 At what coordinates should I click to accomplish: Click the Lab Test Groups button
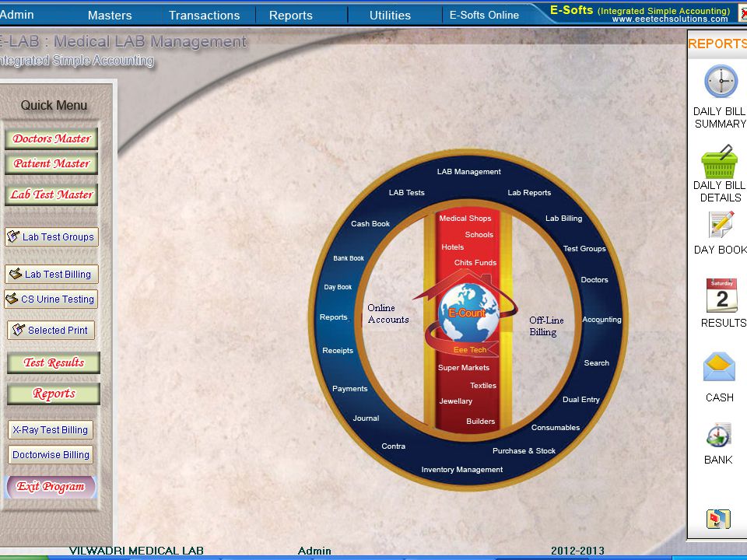tap(51, 236)
